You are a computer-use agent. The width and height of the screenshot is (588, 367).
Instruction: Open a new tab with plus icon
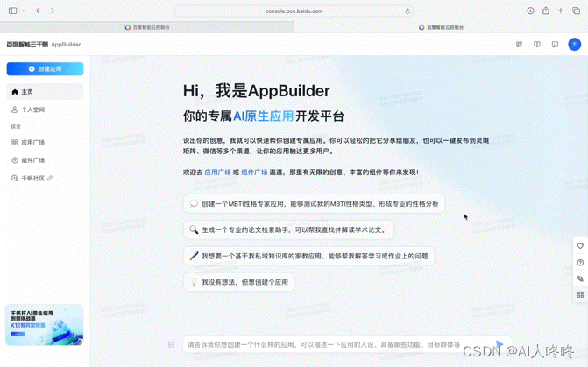pyautogui.click(x=561, y=11)
